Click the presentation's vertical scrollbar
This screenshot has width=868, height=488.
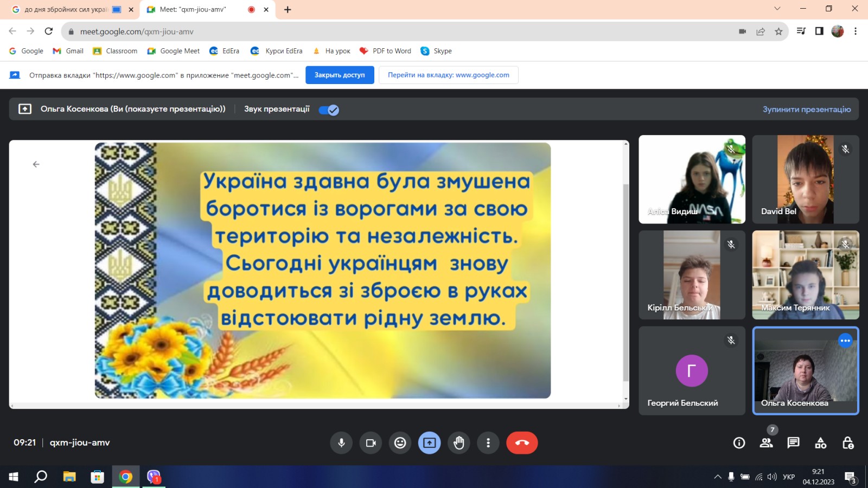coord(626,282)
